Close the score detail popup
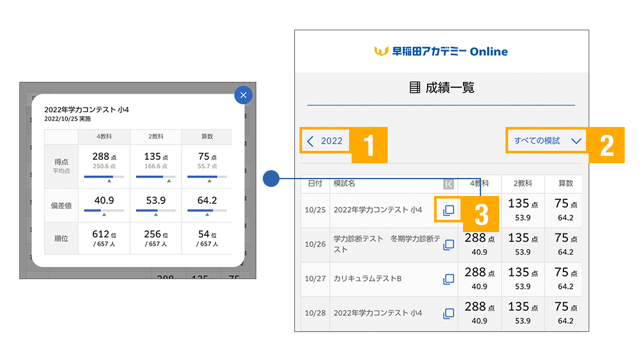This screenshot has height=361, width=644. (243, 95)
